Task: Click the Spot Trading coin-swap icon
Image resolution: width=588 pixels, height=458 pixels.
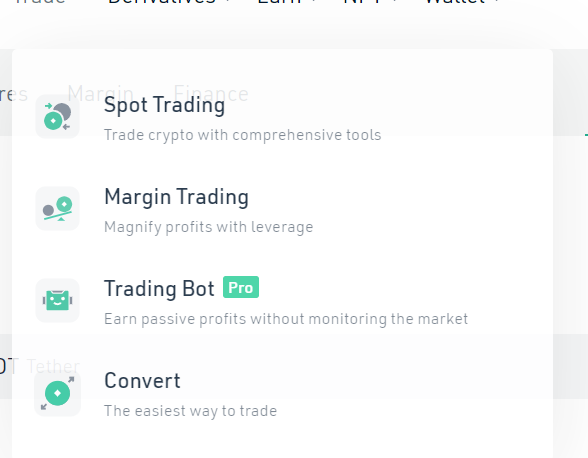Action: point(57,116)
